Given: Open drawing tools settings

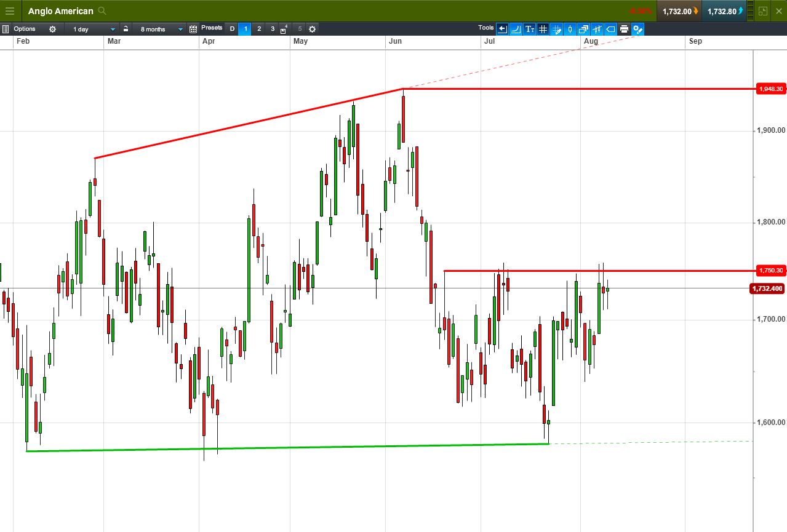Looking at the screenshot, I should [x=637, y=29].
